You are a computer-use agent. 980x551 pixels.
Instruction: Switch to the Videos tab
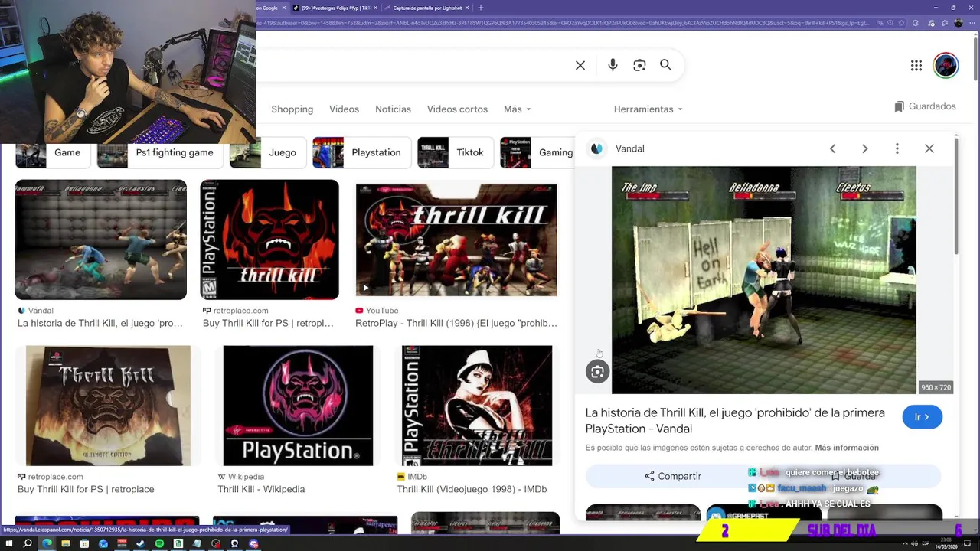[345, 109]
